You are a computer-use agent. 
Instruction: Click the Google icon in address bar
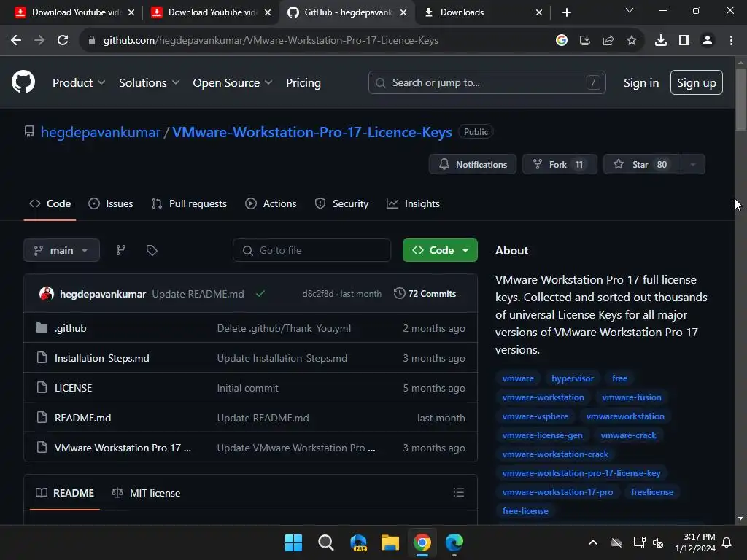point(562,41)
